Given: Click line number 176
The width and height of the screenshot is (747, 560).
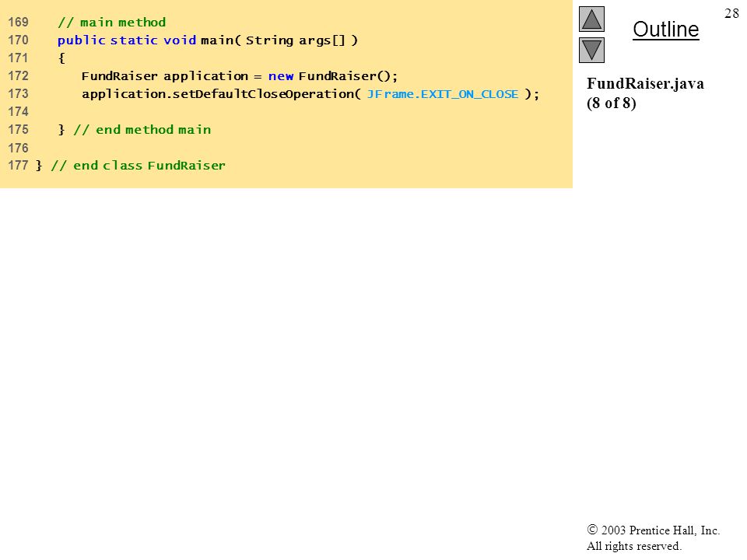Looking at the screenshot, I should tap(18, 148).
